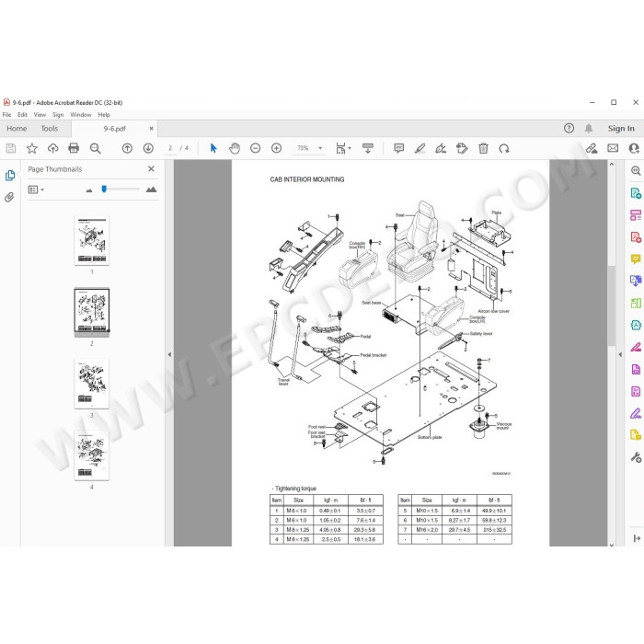644x644 pixels.
Task: Open the Attachments paperclip panel
Action: click(x=10, y=197)
